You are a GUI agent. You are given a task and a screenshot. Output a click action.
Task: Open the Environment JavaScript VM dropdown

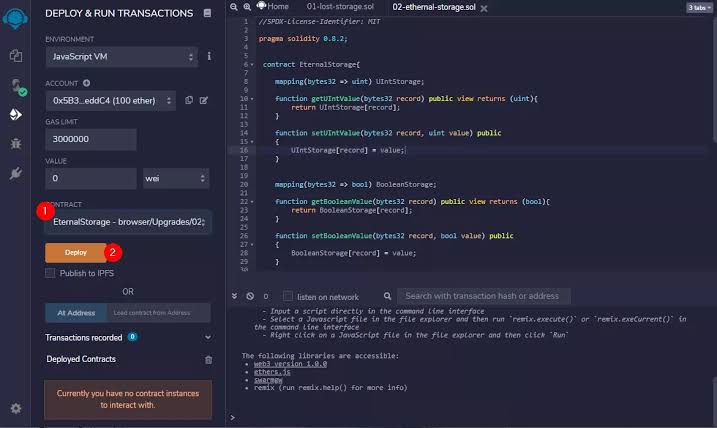point(122,57)
